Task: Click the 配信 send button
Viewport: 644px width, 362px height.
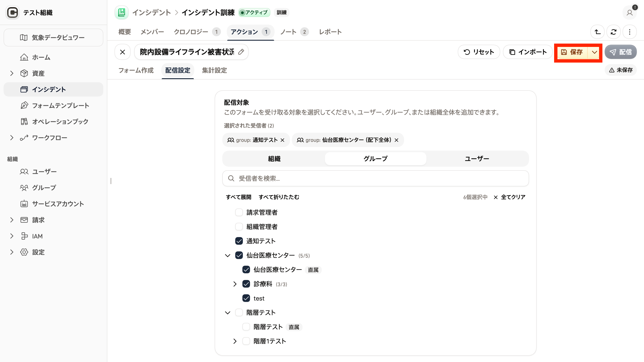Action: coord(621,52)
